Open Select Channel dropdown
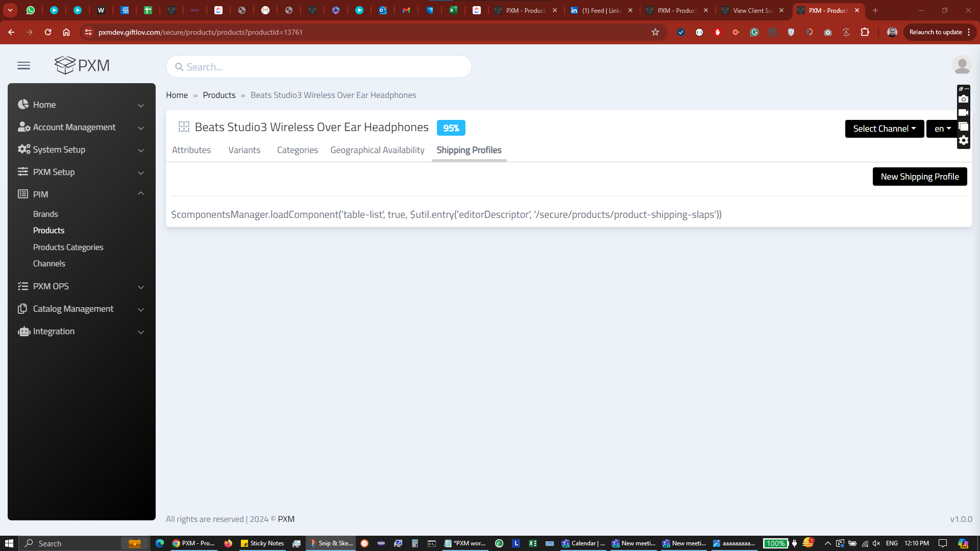The image size is (980, 551). point(884,129)
